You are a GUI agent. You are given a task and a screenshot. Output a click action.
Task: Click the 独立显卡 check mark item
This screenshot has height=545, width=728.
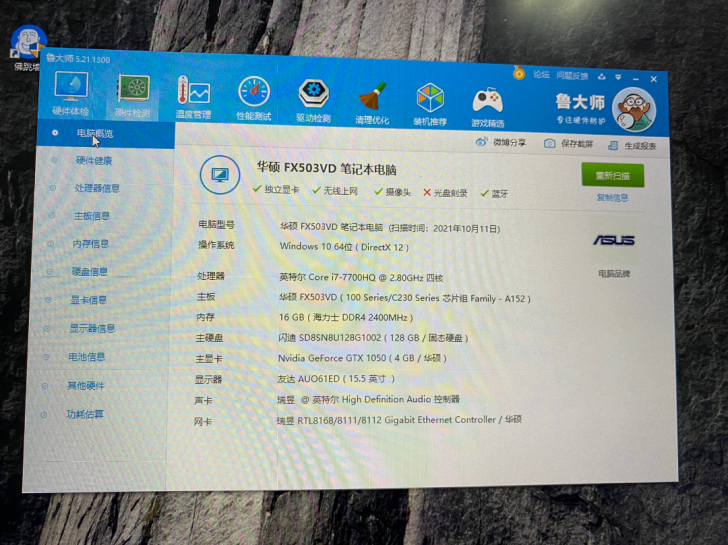click(x=276, y=189)
